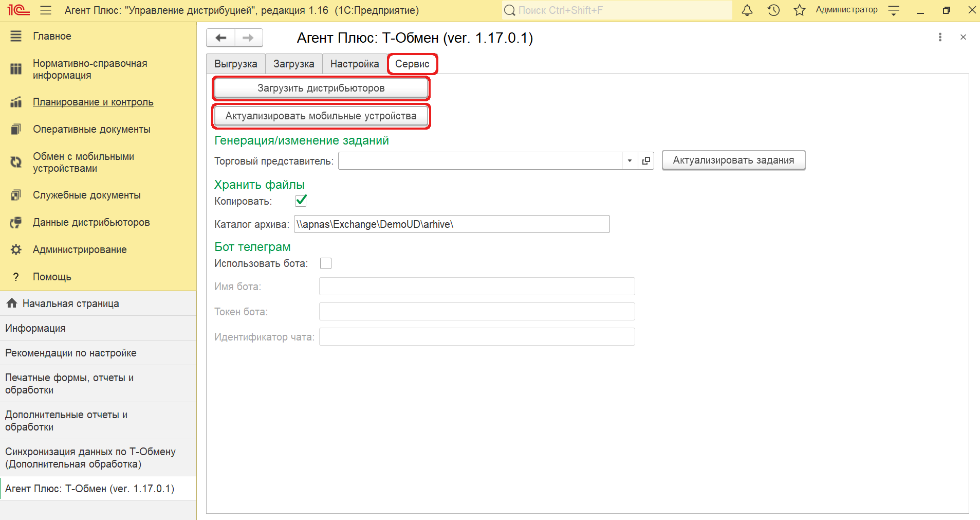Click the Идентификатор чата field
The width and height of the screenshot is (980, 520).
pyautogui.click(x=477, y=337)
